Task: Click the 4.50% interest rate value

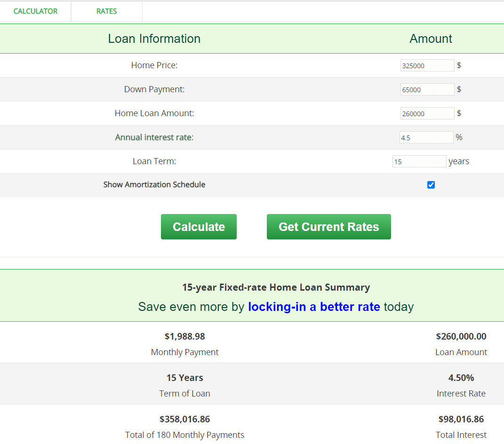Action: pos(461,378)
